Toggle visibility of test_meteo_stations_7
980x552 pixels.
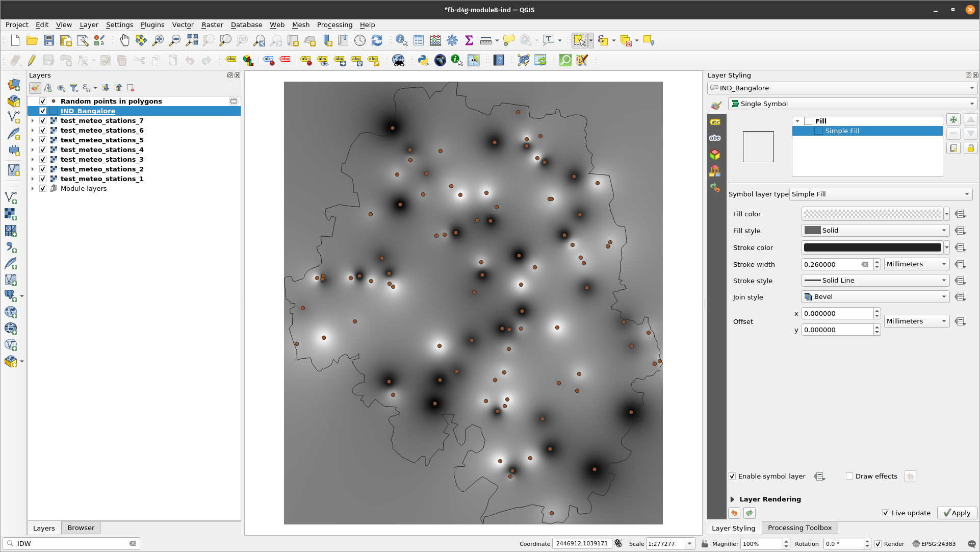pyautogui.click(x=42, y=120)
